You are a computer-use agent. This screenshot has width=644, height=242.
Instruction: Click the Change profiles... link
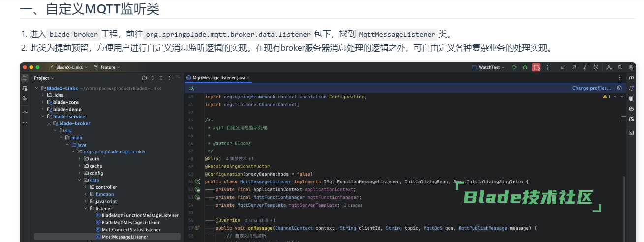coord(591,88)
